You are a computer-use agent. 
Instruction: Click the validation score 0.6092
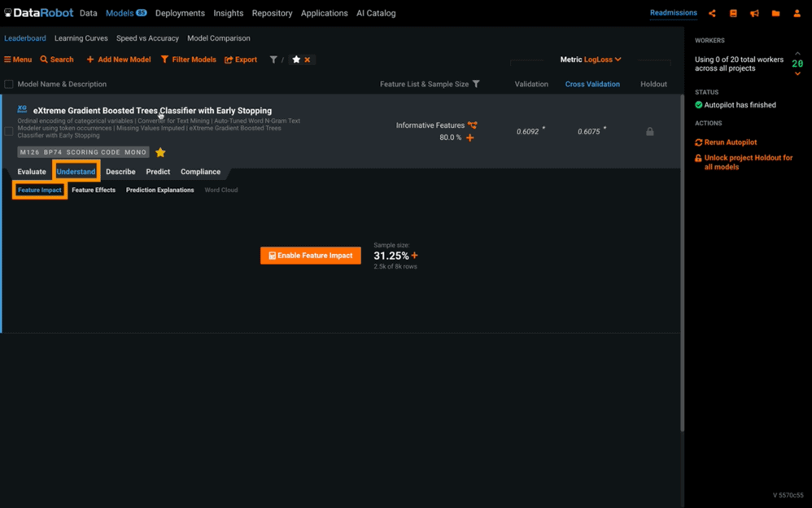(x=528, y=132)
